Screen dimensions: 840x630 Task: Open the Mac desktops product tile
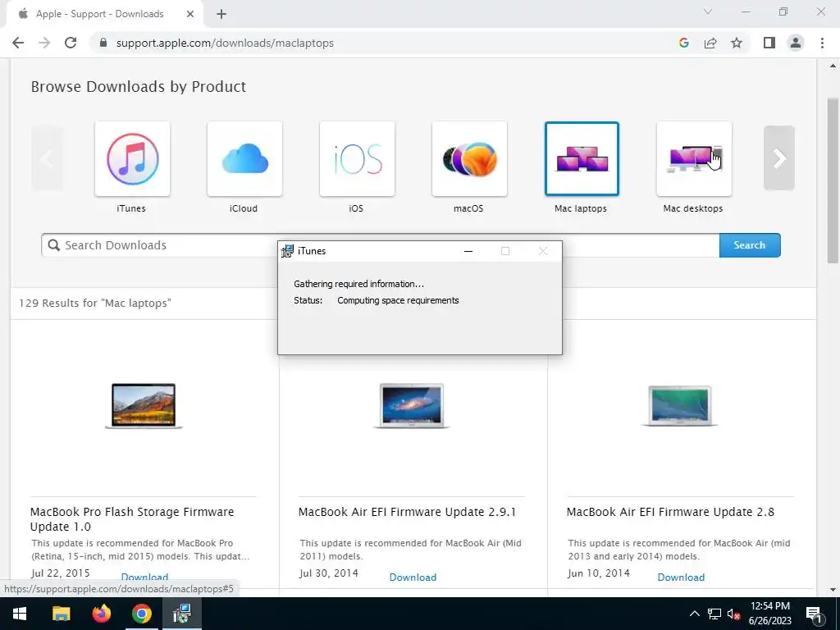pyautogui.click(x=694, y=158)
